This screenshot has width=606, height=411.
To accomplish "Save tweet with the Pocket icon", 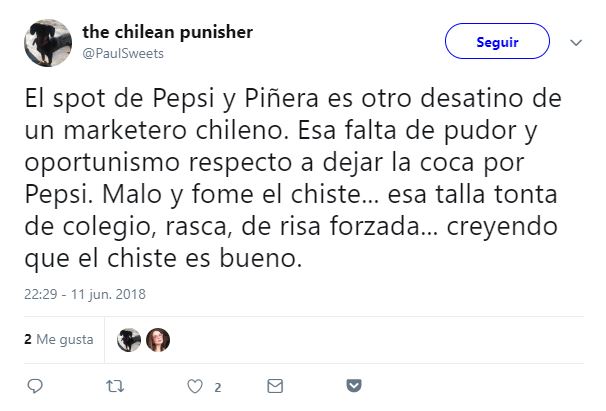I will tap(353, 386).
